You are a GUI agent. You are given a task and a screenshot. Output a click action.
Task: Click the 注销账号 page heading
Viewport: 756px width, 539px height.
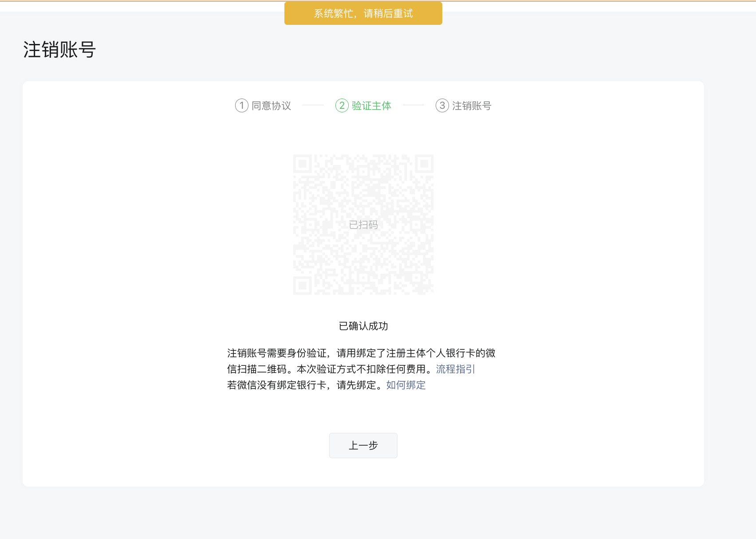59,50
